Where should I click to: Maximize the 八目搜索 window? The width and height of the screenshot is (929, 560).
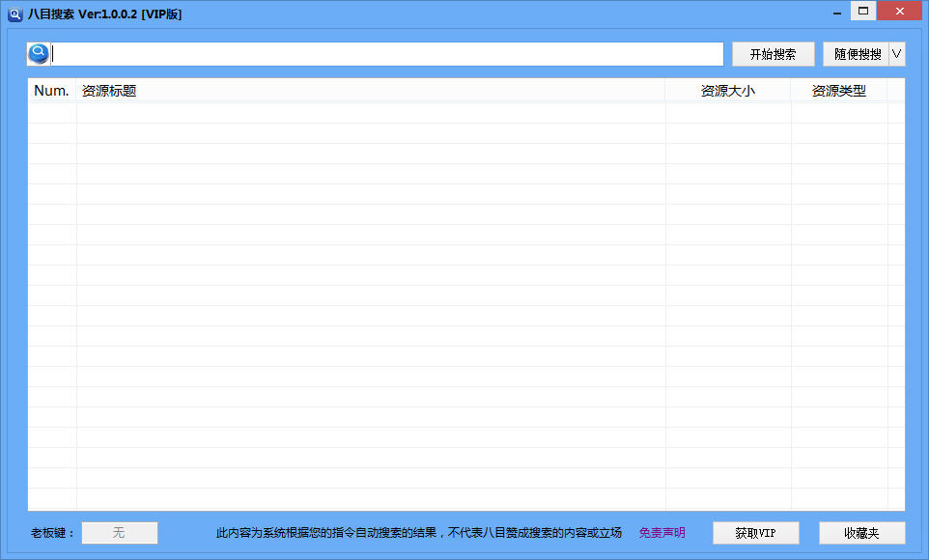(863, 12)
